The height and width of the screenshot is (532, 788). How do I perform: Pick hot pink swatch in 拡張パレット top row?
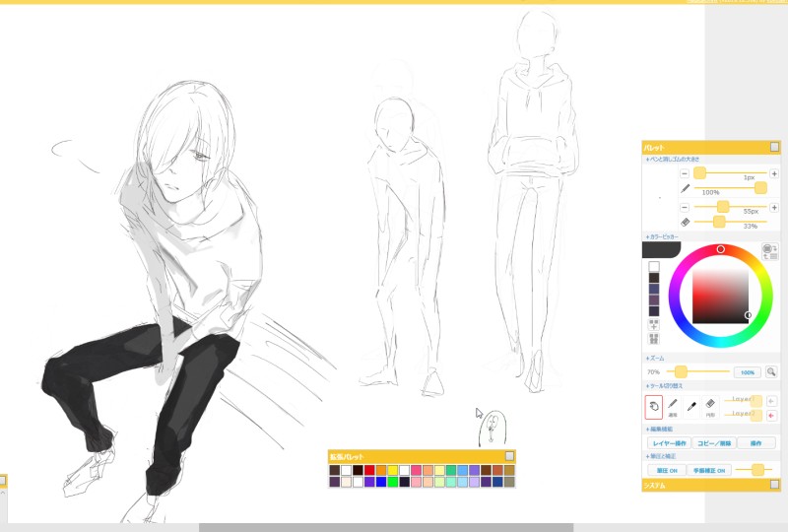416,470
